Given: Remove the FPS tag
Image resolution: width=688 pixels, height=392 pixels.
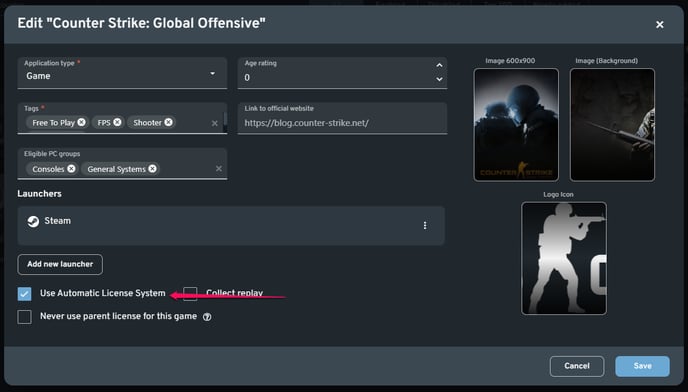Looking at the screenshot, I should click(x=117, y=122).
